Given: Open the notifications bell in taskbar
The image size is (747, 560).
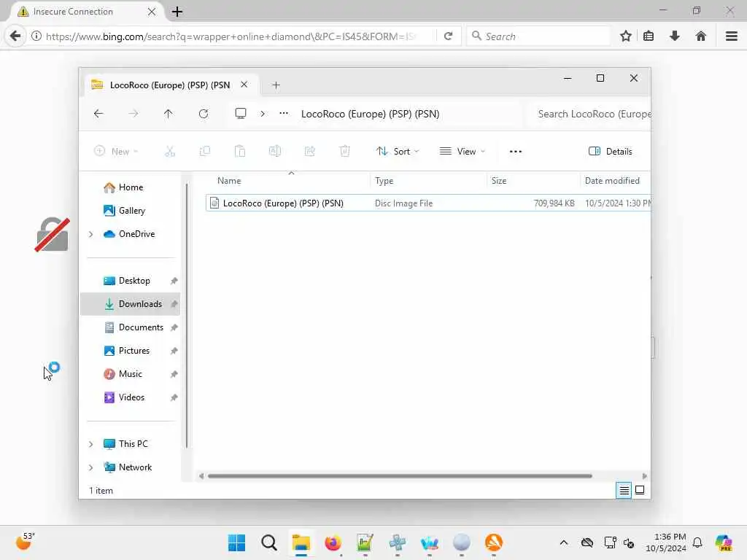Looking at the screenshot, I should pyautogui.click(x=697, y=542).
